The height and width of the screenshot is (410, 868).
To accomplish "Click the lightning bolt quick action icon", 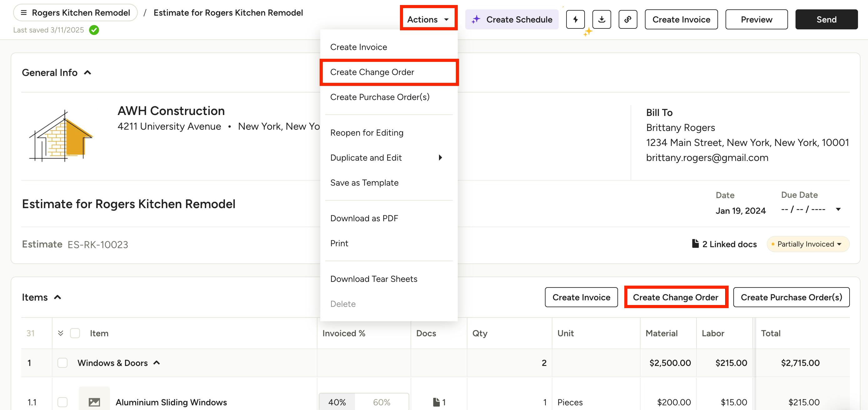I will pos(575,20).
